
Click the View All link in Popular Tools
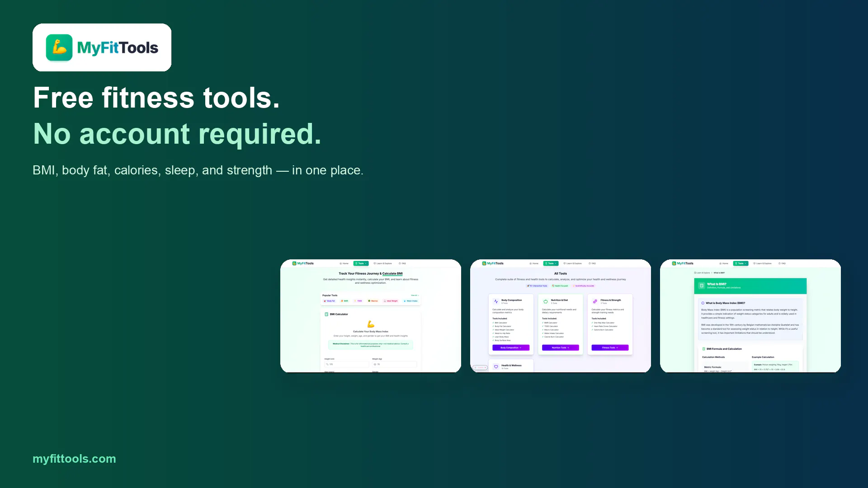(415, 295)
